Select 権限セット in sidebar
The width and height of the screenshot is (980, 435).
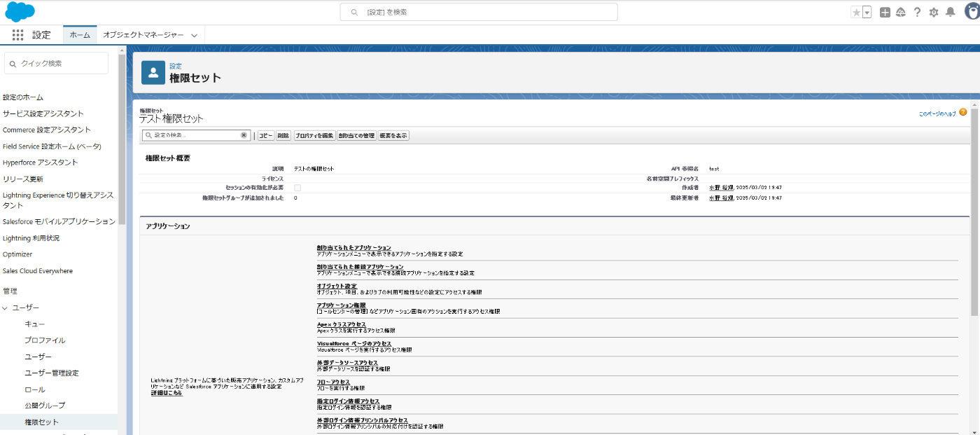[x=42, y=422]
